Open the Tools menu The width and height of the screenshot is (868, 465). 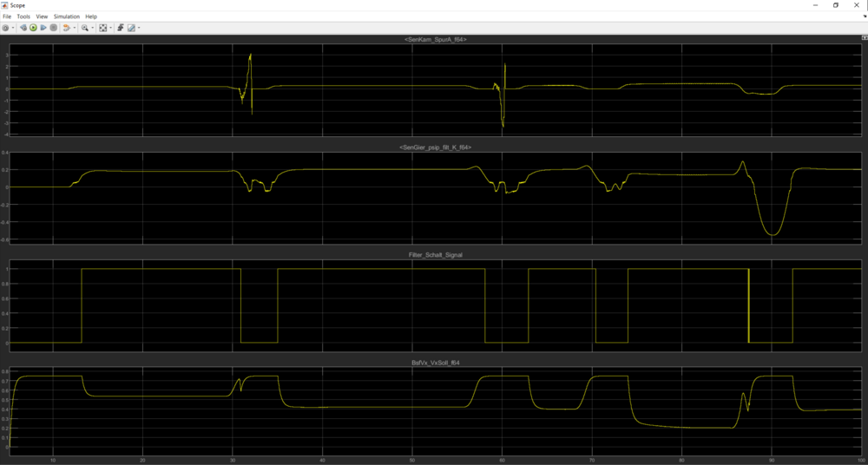pyautogui.click(x=23, y=16)
